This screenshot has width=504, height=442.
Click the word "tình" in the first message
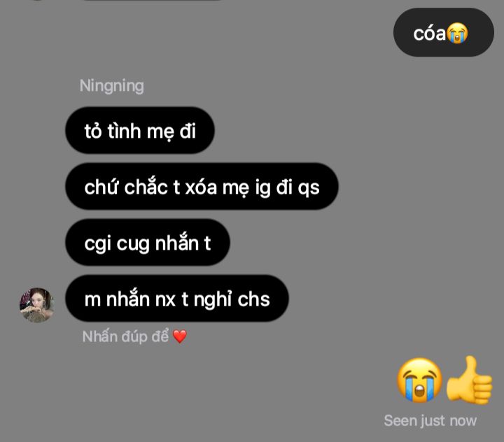point(124,131)
